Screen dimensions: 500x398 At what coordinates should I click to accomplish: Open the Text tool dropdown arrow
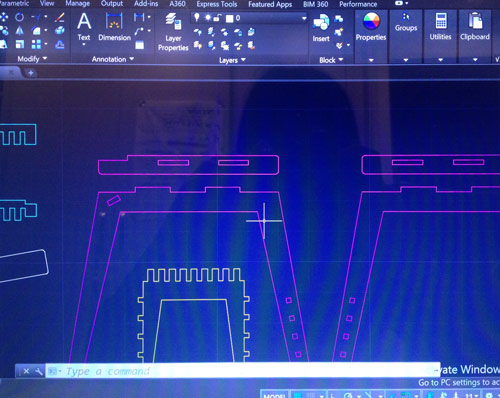click(x=84, y=45)
